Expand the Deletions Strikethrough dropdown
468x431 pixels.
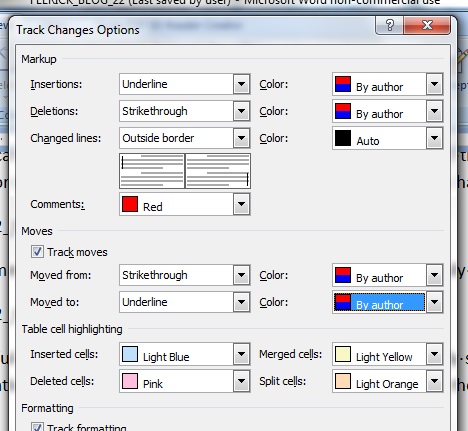click(x=242, y=111)
